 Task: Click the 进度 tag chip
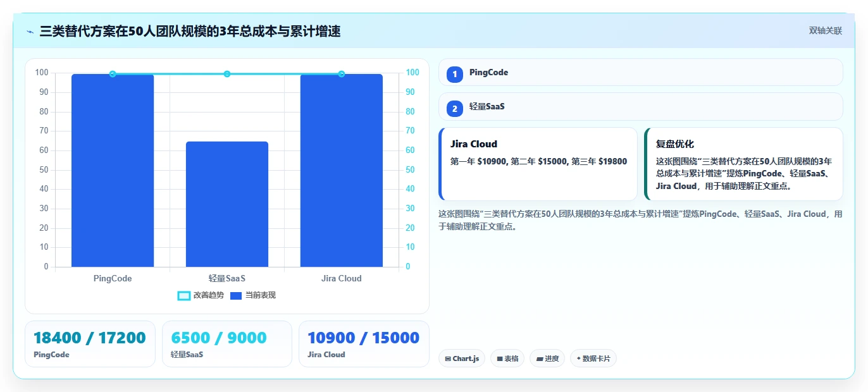click(x=547, y=358)
